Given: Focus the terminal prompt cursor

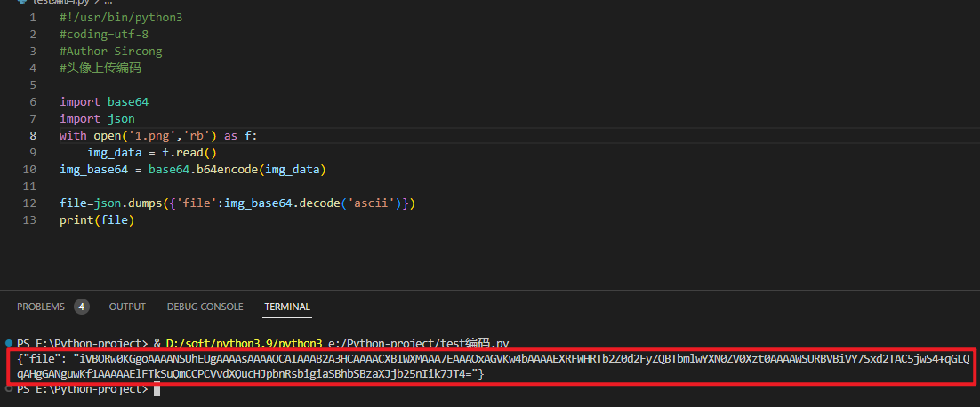Looking at the screenshot, I should (157, 390).
